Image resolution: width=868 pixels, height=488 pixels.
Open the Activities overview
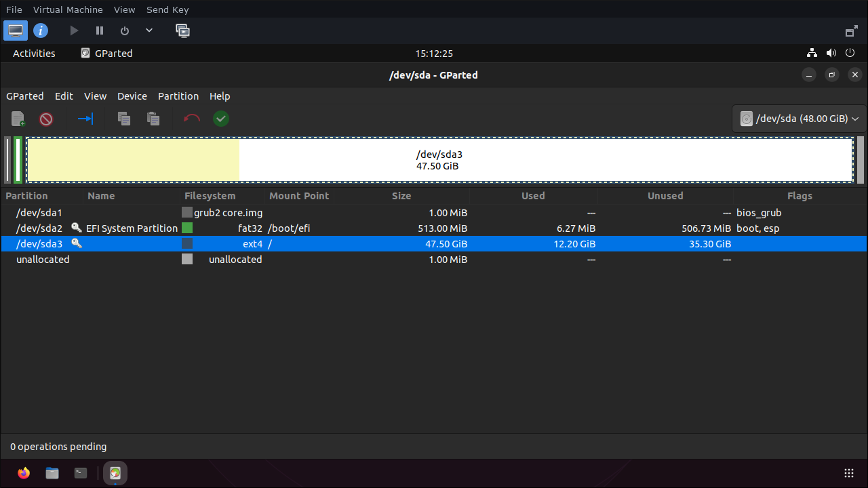click(x=34, y=54)
